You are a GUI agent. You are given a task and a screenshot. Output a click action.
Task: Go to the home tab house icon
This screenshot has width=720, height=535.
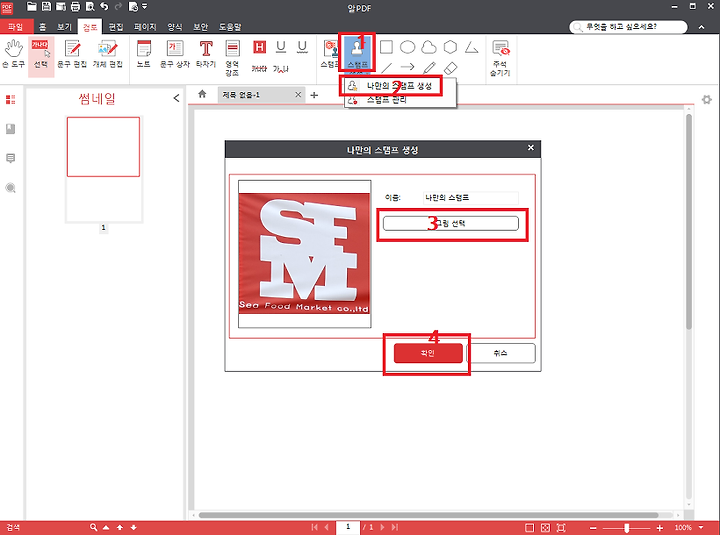pos(202,94)
